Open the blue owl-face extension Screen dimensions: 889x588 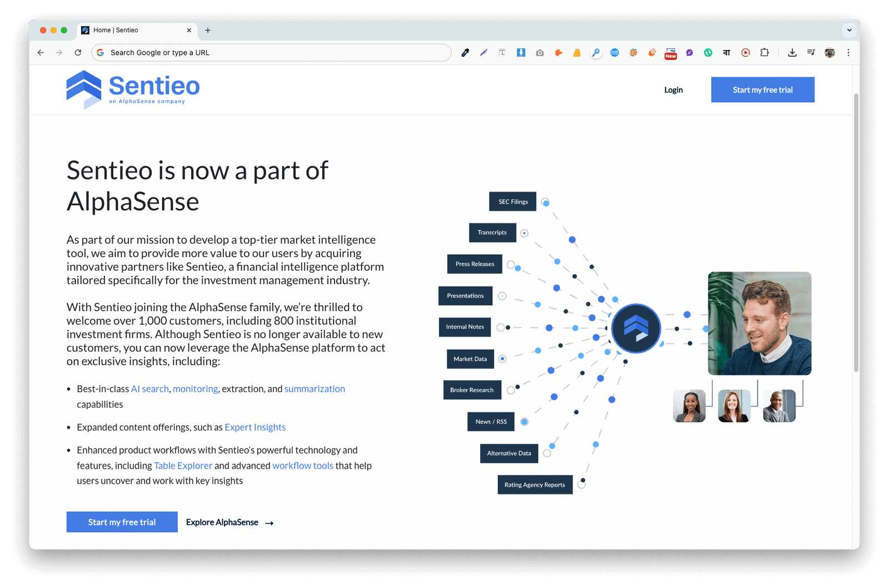615,53
